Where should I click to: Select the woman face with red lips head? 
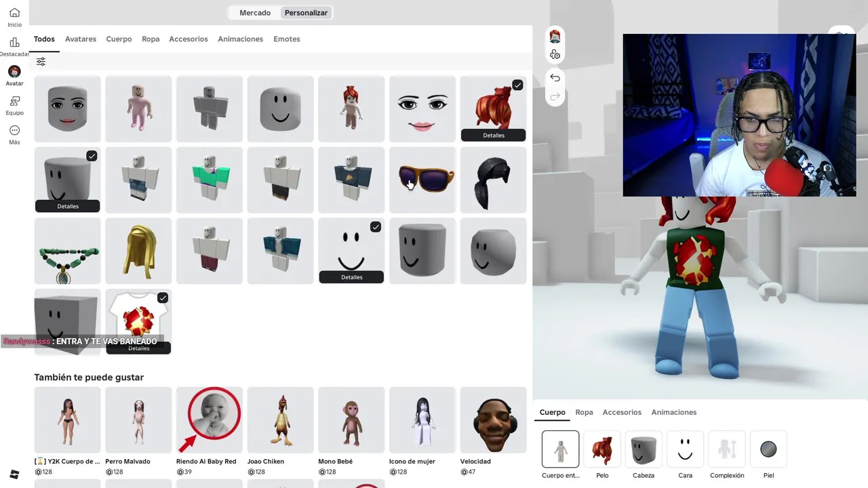click(x=68, y=109)
